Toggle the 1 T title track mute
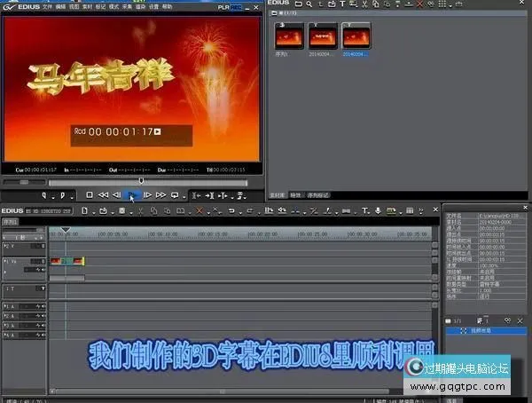Screen dimensions: 532x403 43,288
